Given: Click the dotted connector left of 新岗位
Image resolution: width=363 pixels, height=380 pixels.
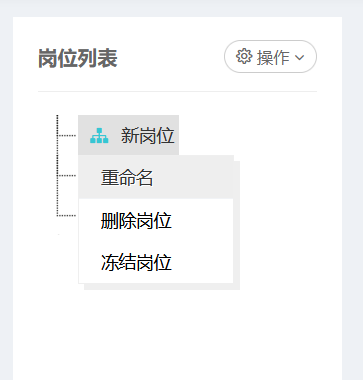Looking at the screenshot, I should 67,135.
